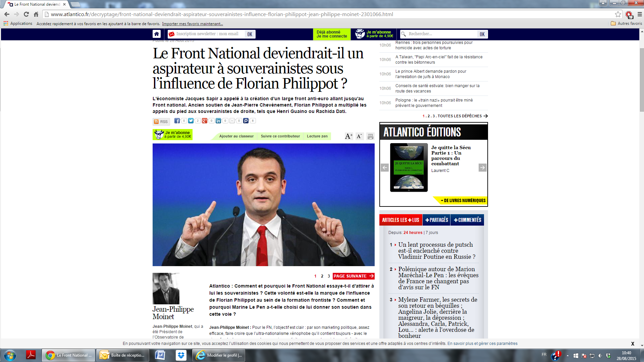Print the article with printer icon
Screen dimensions: 644x362
pyautogui.click(x=370, y=136)
